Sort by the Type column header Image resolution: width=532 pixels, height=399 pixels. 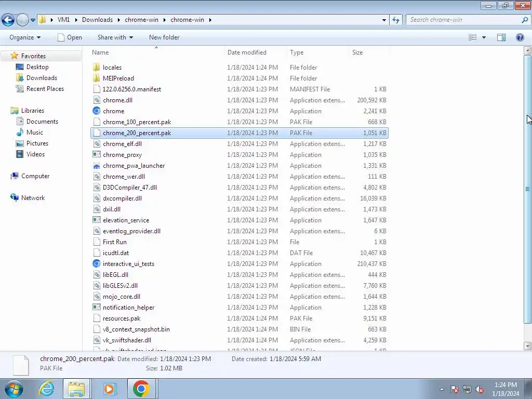[x=297, y=52]
